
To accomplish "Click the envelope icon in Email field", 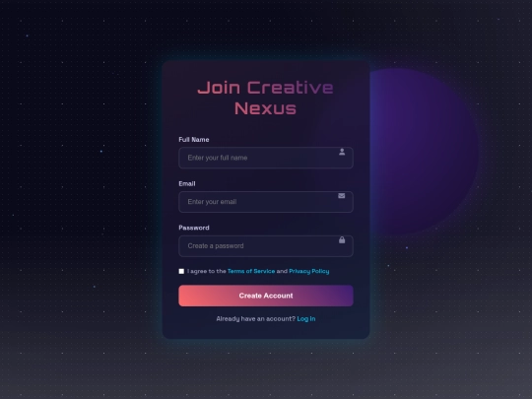I will click(x=341, y=196).
